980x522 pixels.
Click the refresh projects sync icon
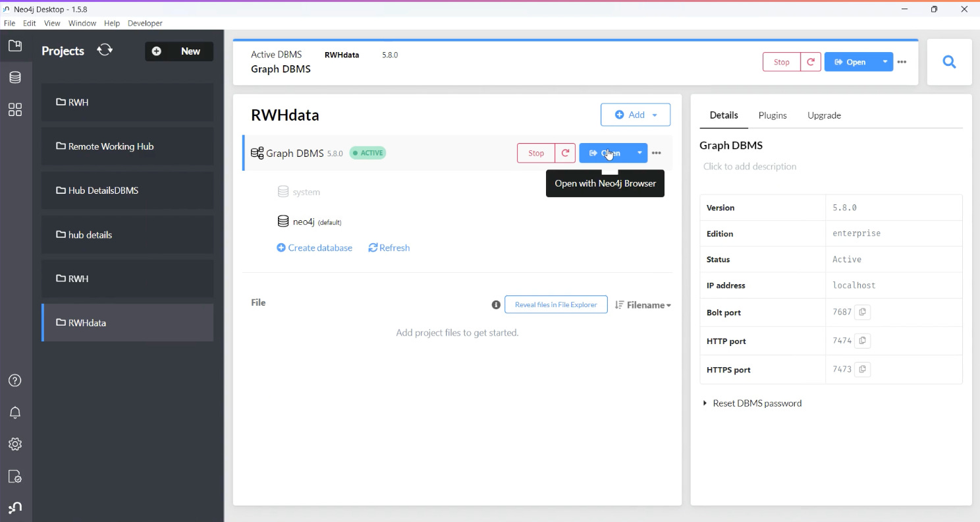[105, 50]
